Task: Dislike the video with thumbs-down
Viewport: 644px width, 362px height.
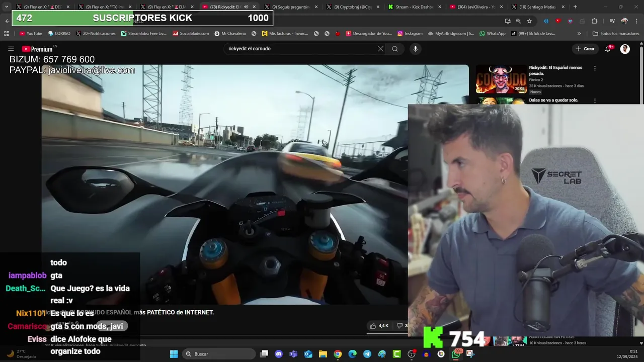Action: click(400, 326)
